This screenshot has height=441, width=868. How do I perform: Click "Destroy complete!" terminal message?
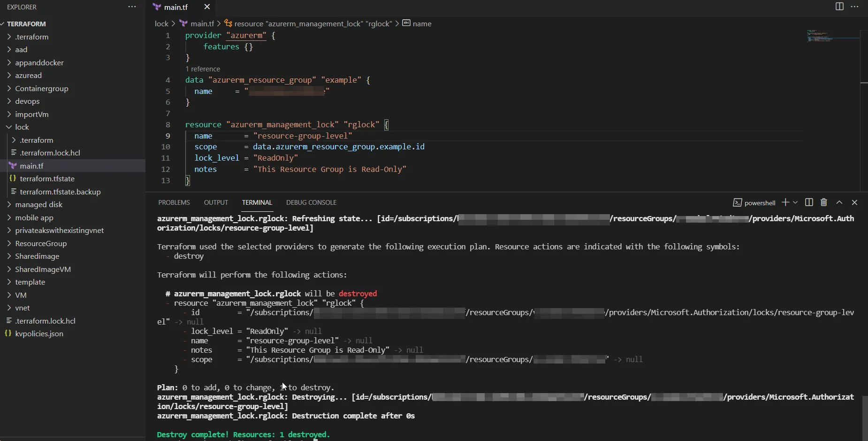192,434
